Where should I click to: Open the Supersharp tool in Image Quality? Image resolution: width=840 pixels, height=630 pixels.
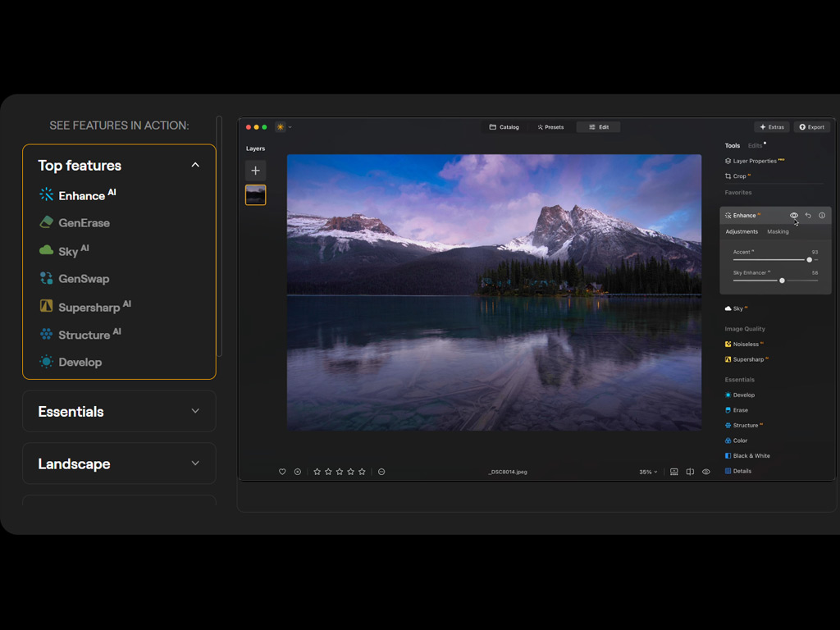pyautogui.click(x=748, y=359)
